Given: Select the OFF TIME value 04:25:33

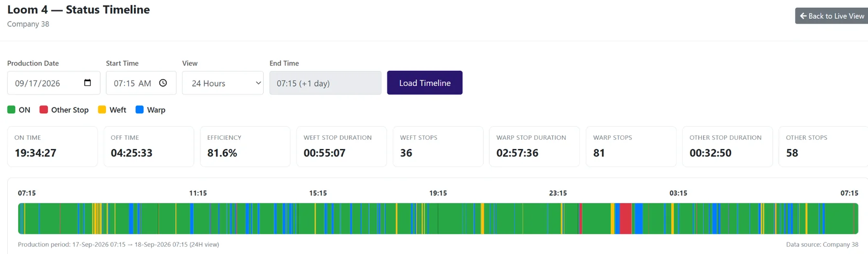Looking at the screenshot, I should click(x=132, y=153).
